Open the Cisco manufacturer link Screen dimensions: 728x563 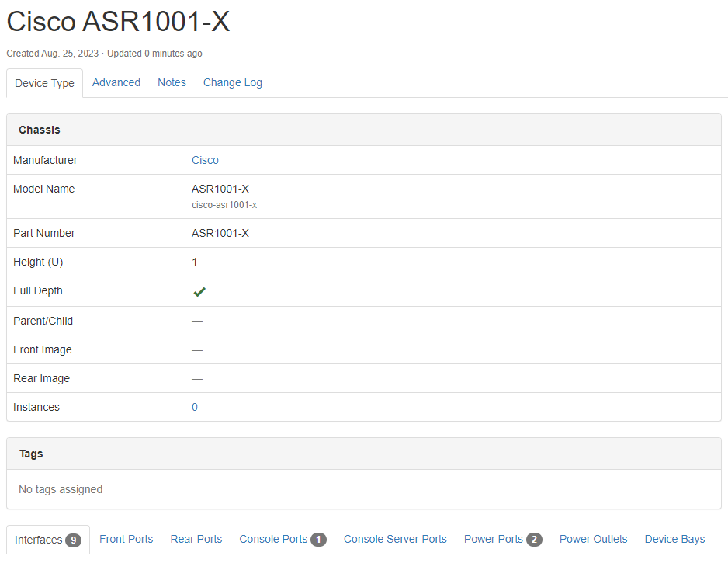(x=205, y=160)
